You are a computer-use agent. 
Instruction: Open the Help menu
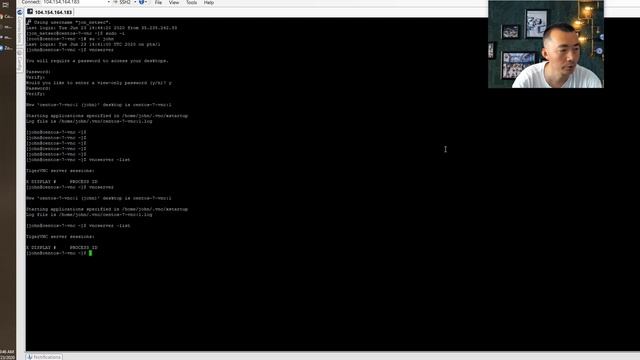click(x=209, y=2)
